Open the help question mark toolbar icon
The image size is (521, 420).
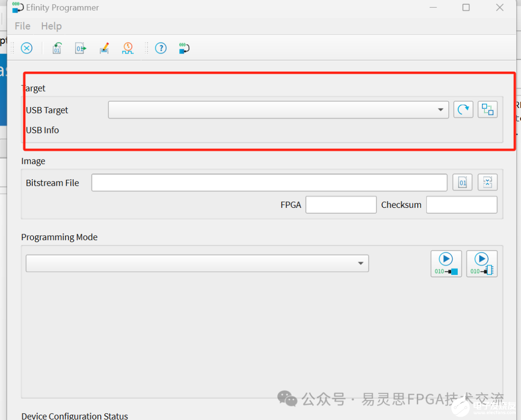click(x=161, y=48)
